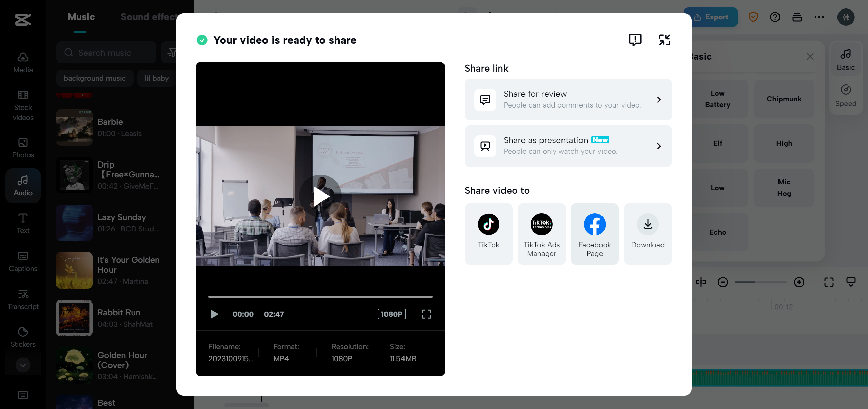Click the video playback progress bar

point(320,297)
